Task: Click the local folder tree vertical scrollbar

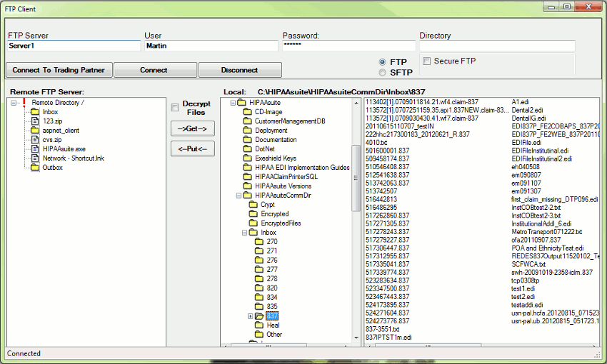Action: click(x=357, y=178)
